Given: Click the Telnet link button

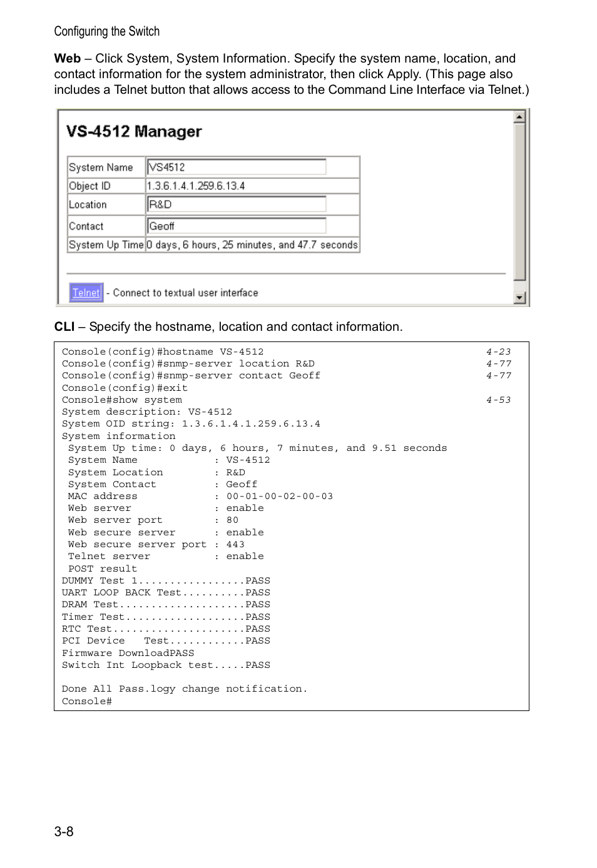Looking at the screenshot, I should 86,292.
